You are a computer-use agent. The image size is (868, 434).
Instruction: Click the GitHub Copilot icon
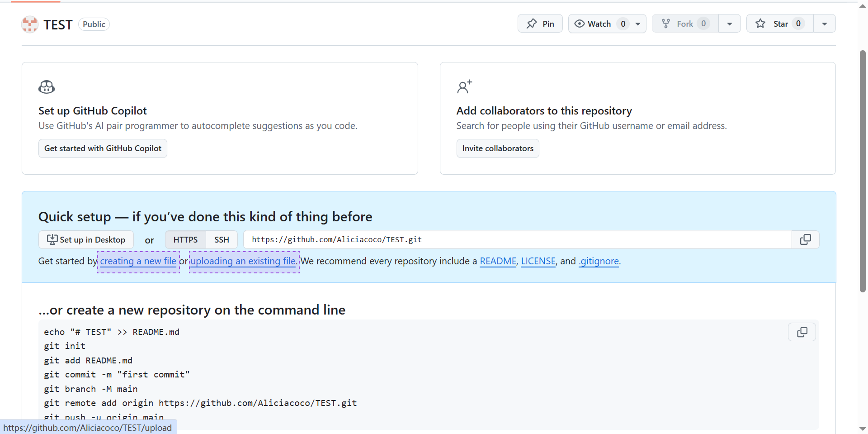(x=47, y=86)
